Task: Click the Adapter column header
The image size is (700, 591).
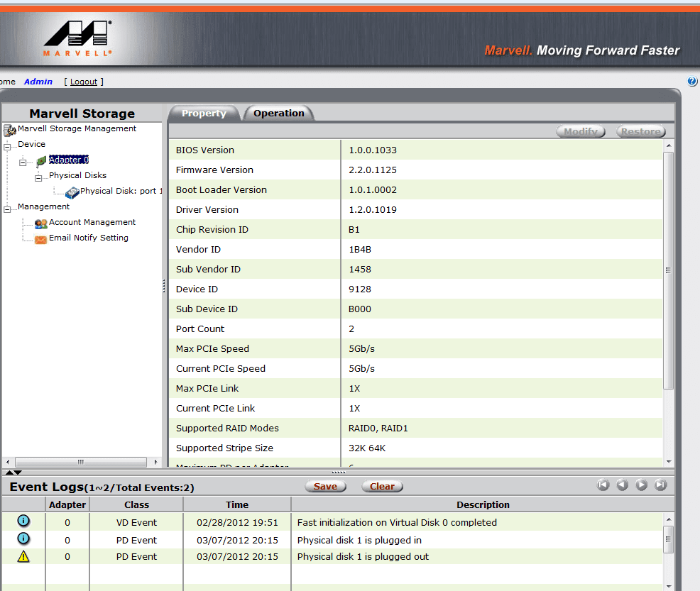Action: (67, 504)
